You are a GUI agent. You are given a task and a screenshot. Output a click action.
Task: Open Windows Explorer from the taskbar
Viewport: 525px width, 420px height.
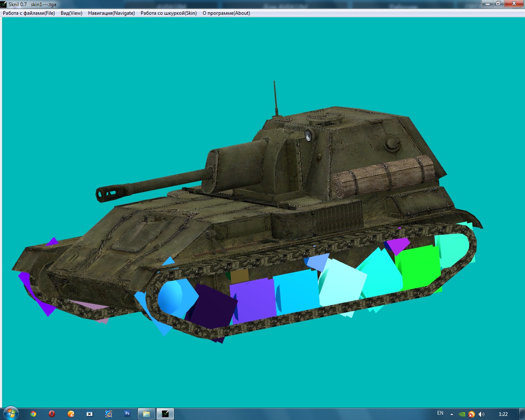coord(146,414)
